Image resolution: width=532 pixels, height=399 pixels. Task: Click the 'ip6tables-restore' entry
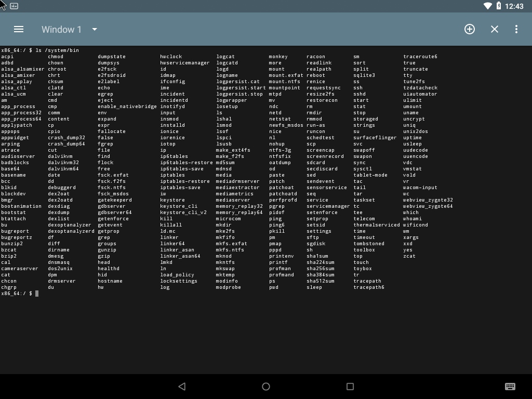187,163
